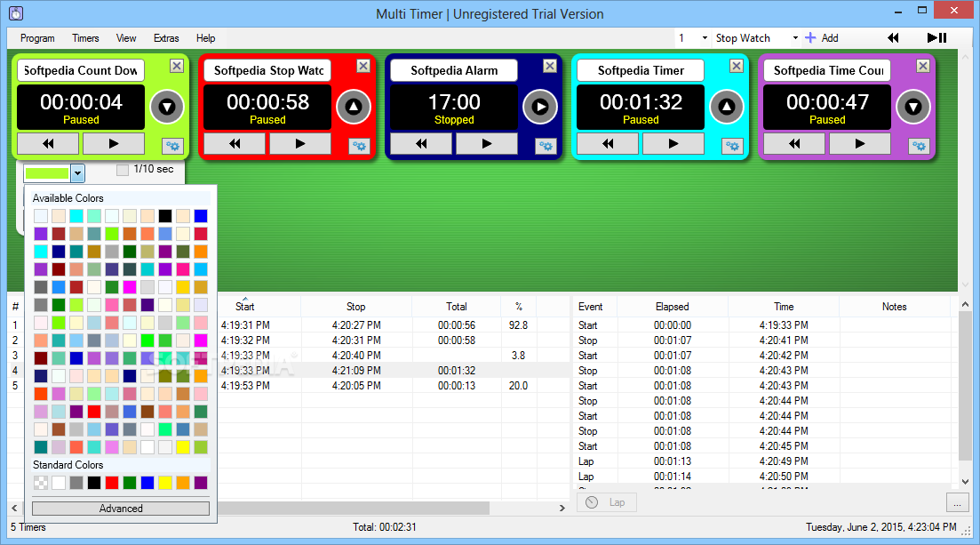Sort by the Notes column header
The image size is (980, 545).
895,307
